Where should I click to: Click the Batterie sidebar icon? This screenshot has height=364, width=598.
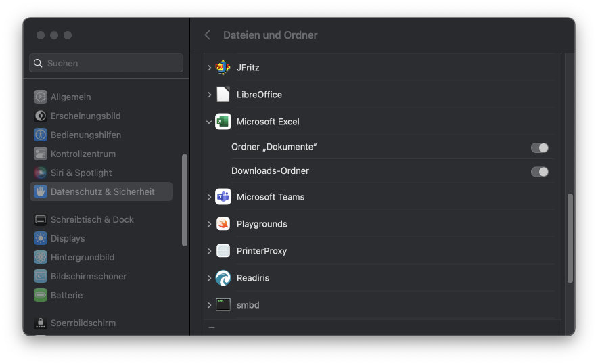coord(41,295)
